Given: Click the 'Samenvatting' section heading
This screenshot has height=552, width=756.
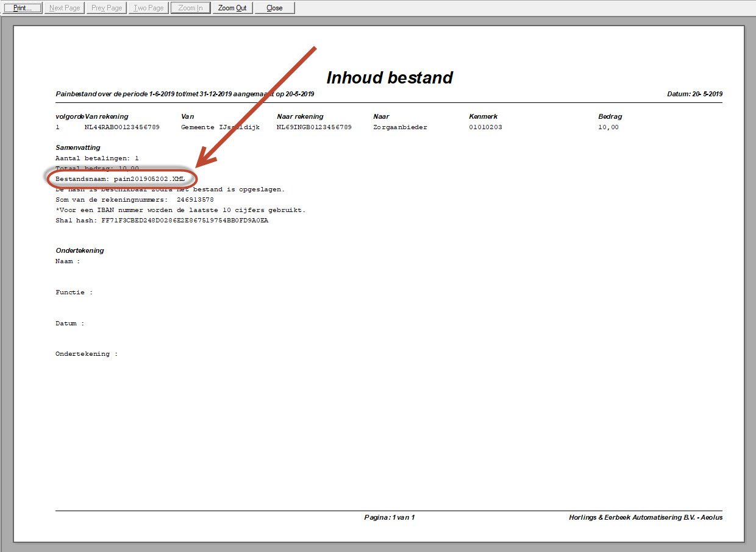Looking at the screenshot, I should (x=78, y=147).
